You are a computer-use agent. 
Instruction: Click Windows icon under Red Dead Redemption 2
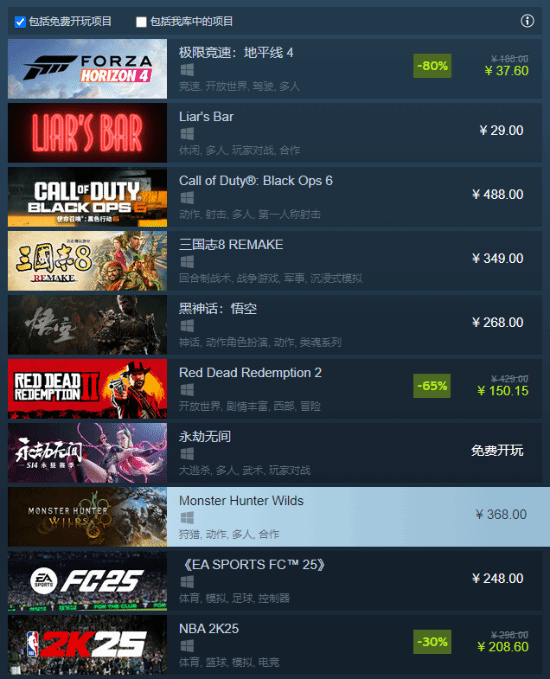tap(187, 390)
